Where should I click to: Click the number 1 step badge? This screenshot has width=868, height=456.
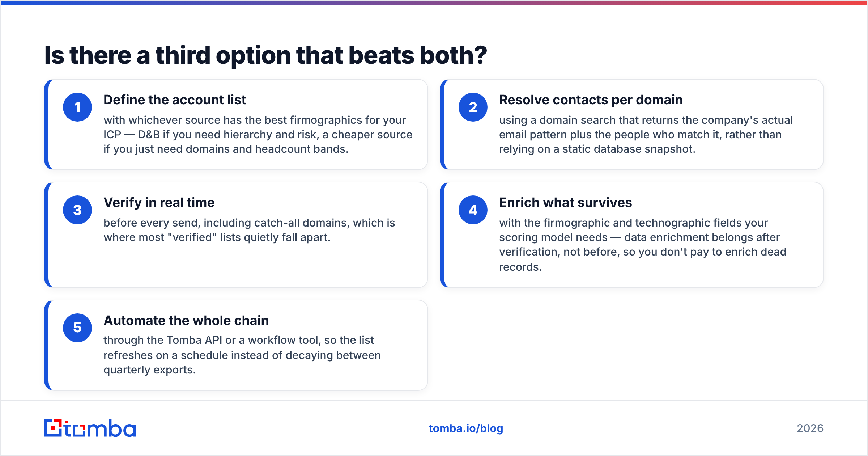pyautogui.click(x=77, y=107)
